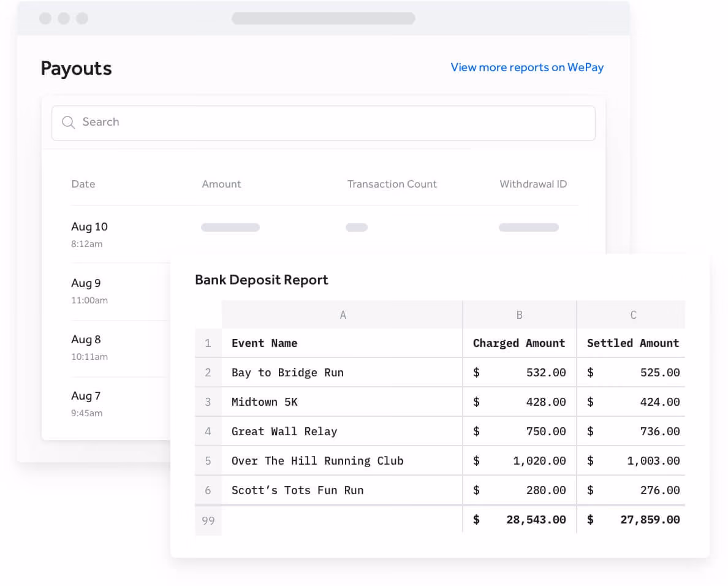The width and height of the screenshot is (728, 586).
Task: Click the 28,543.00 total charged cell
Action: (x=520, y=520)
